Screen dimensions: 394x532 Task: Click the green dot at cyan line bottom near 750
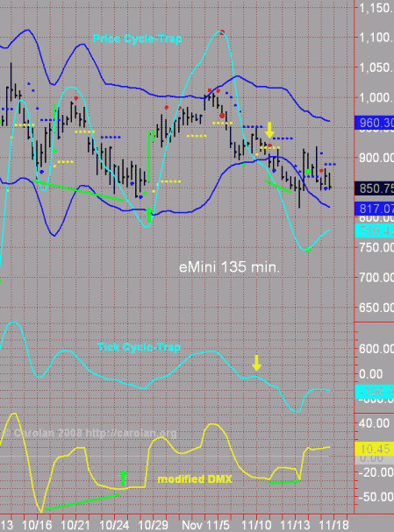tap(308, 250)
